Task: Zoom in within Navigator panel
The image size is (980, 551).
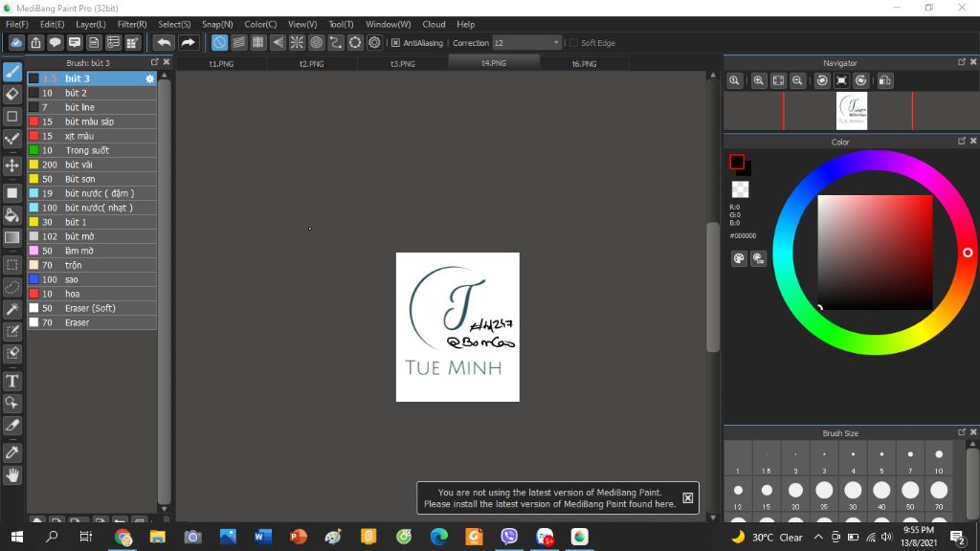Action: click(759, 80)
